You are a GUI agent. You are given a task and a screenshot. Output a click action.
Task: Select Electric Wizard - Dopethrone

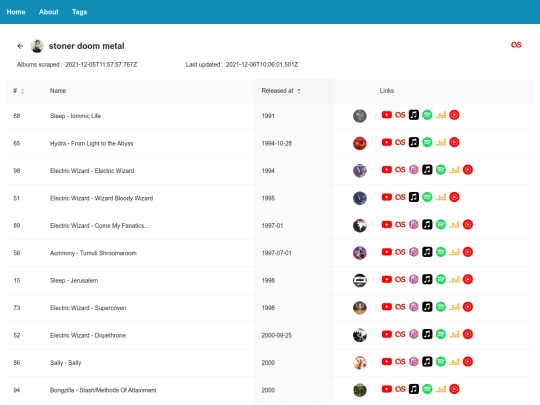point(87,335)
